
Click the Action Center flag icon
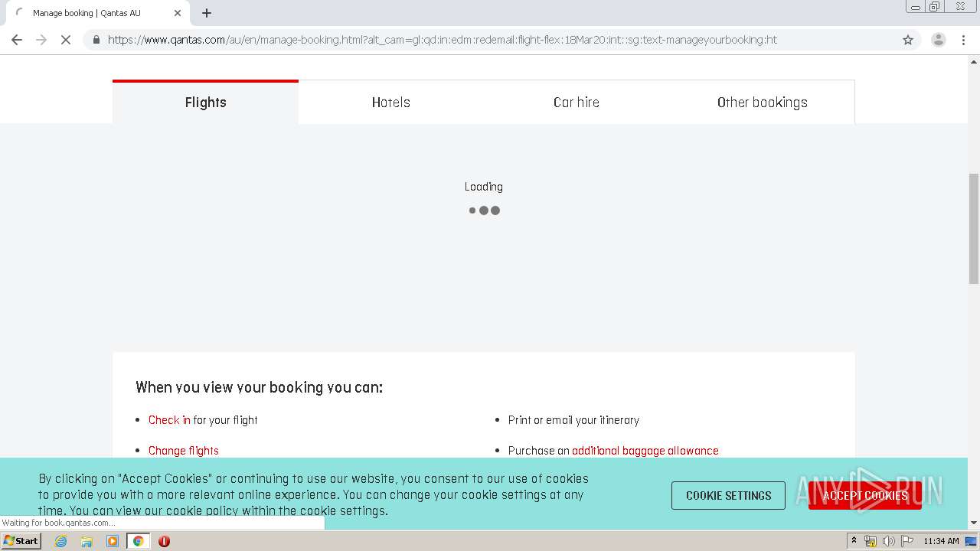pyautogui.click(x=907, y=541)
